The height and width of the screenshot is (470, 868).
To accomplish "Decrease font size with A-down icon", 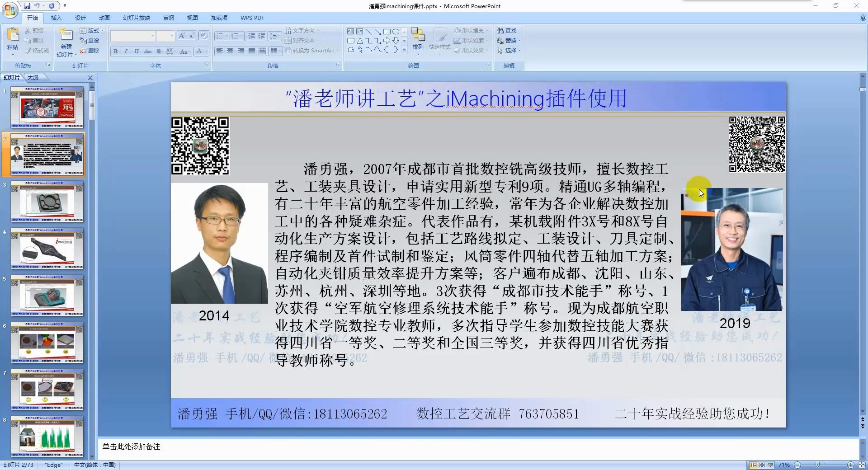I will (191, 36).
